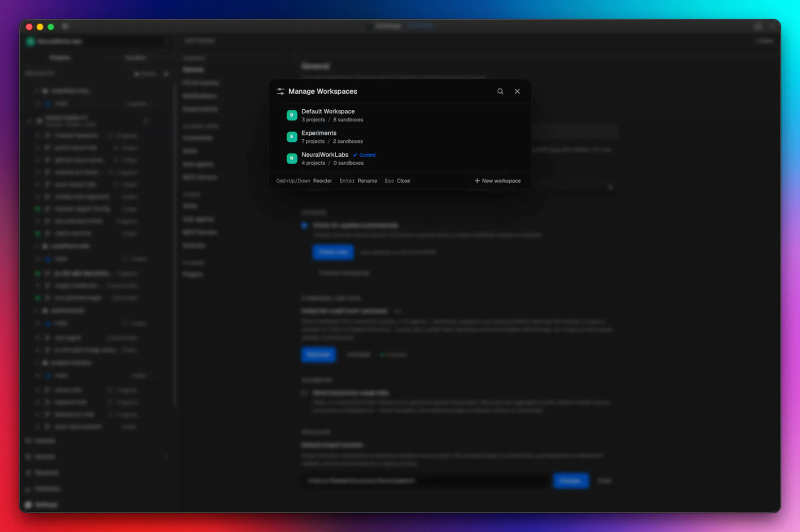This screenshot has height=532, width=800.
Task: Click the green E workspace avatar
Action: click(291, 137)
